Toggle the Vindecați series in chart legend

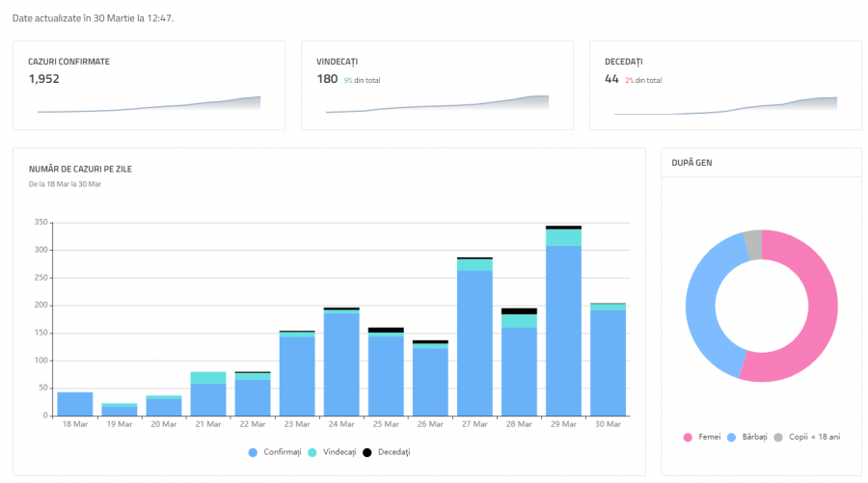(x=333, y=452)
